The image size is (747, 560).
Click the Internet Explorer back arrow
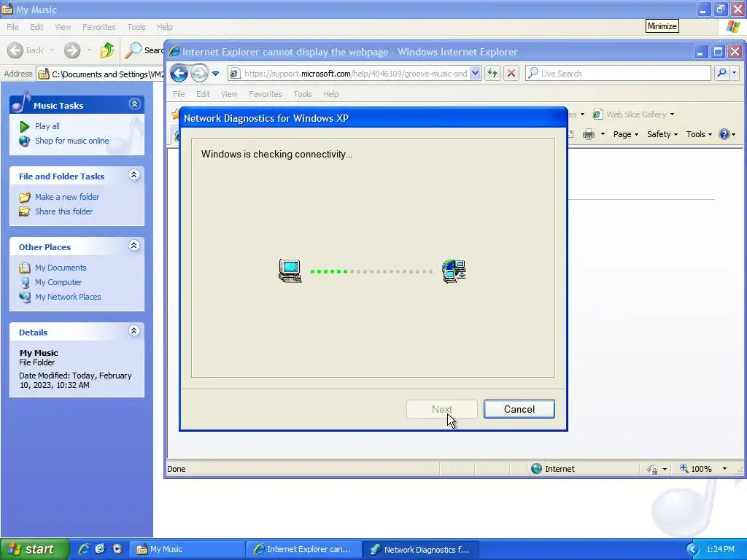(179, 74)
